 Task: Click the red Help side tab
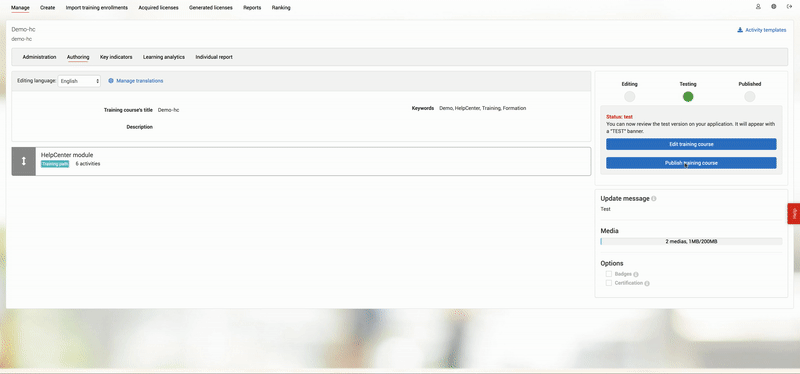(x=793, y=213)
